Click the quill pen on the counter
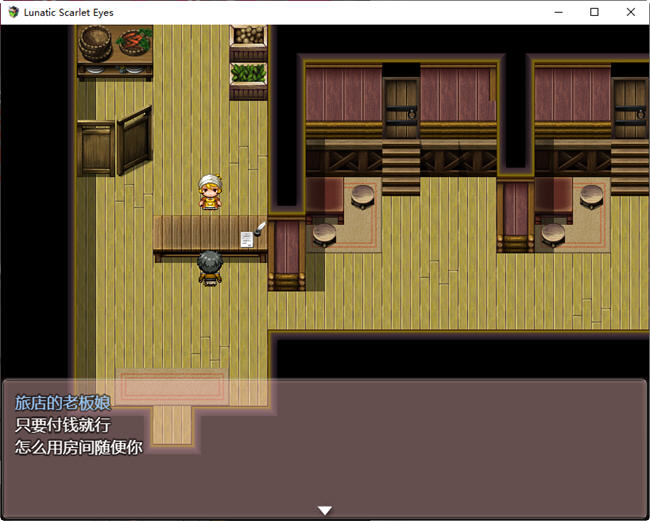650x521 pixels. [260, 229]
